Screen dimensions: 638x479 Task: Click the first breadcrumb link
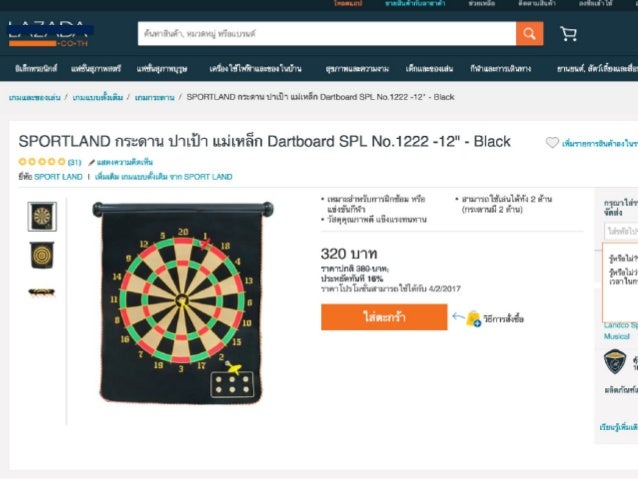35,97
